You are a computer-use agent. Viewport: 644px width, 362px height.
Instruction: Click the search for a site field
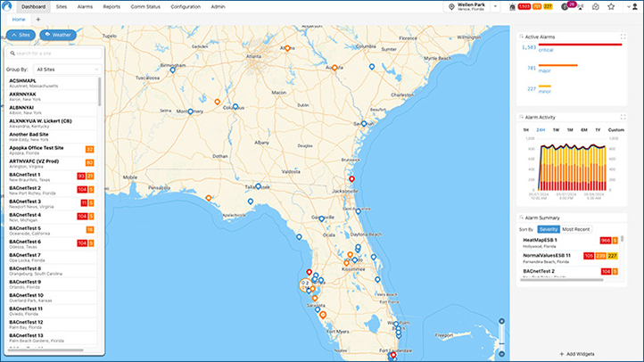click(x=54, y=53)
